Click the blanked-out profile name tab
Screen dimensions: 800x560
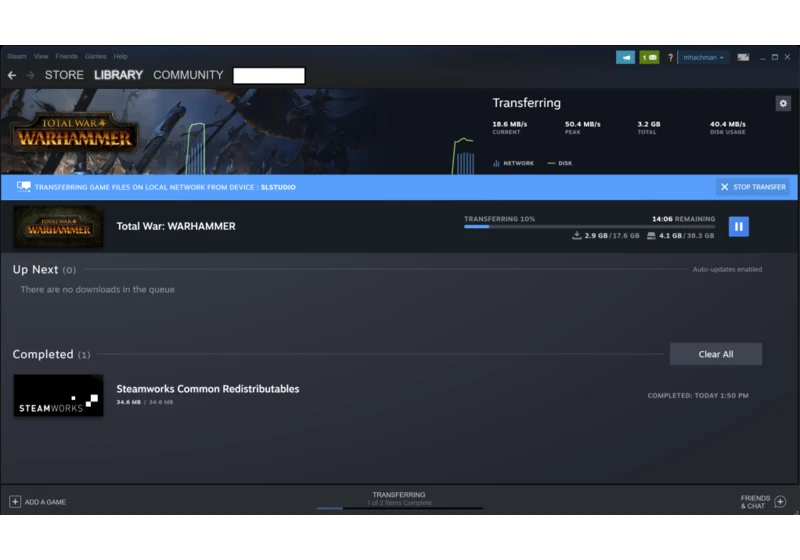coord(269,75)
